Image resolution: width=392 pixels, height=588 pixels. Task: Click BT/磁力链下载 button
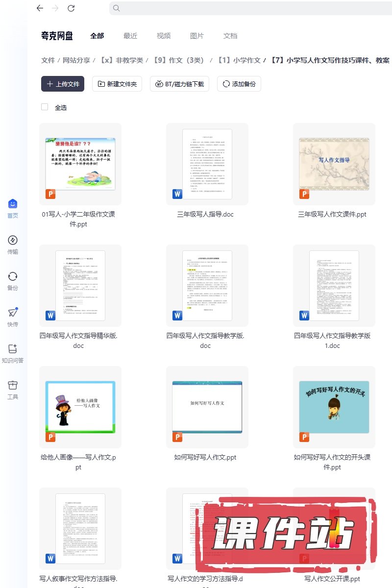click(x=180, y=84)
